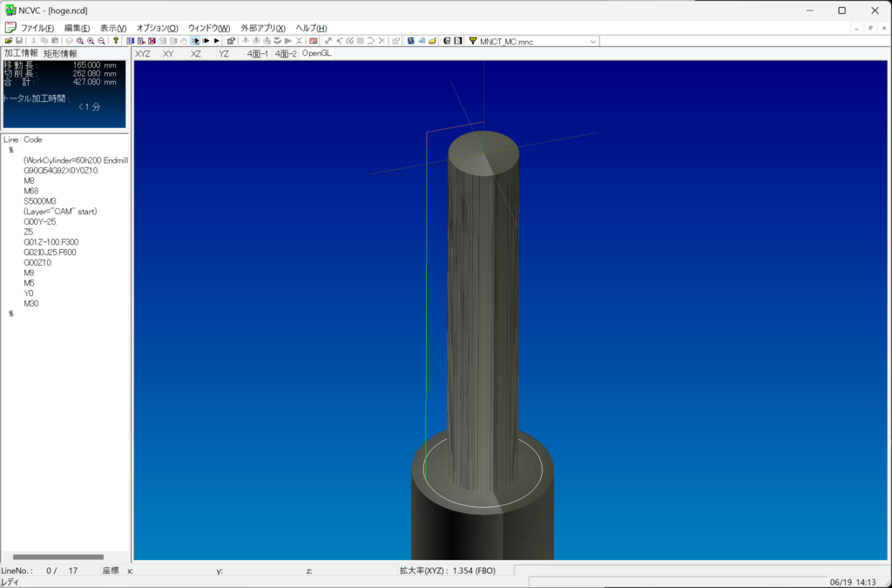Click the code list horizontal scrollbar thumb
The height and width of the screenshot is (588, 892).
58,557
